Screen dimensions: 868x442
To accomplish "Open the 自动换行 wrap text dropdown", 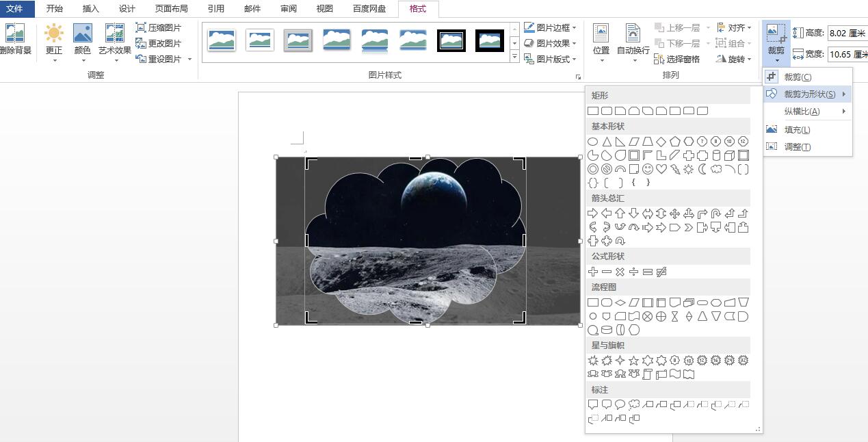I will 633,43.
